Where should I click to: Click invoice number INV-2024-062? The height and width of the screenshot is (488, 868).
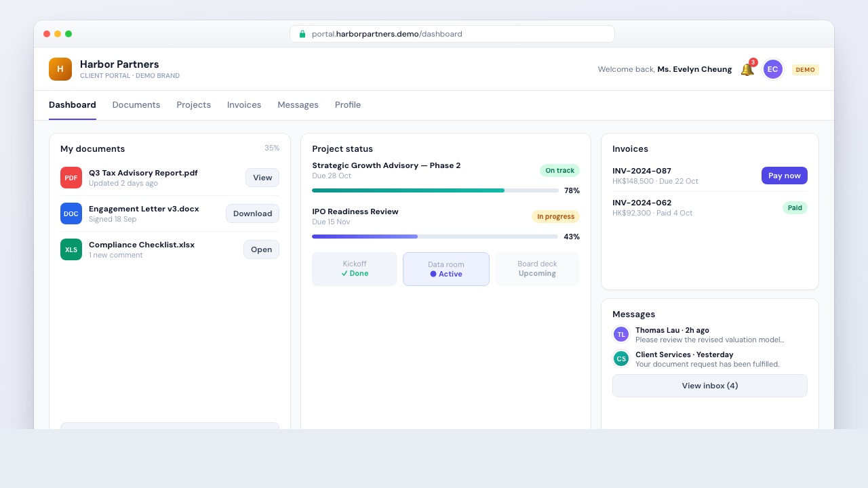pyautogui.click(x=642, y=203)
